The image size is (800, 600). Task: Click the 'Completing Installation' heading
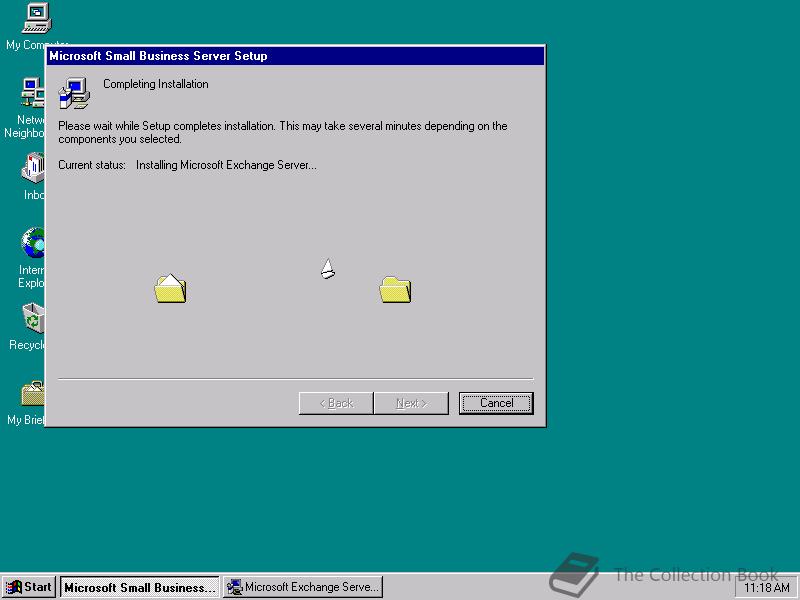(x=156, y=84)
